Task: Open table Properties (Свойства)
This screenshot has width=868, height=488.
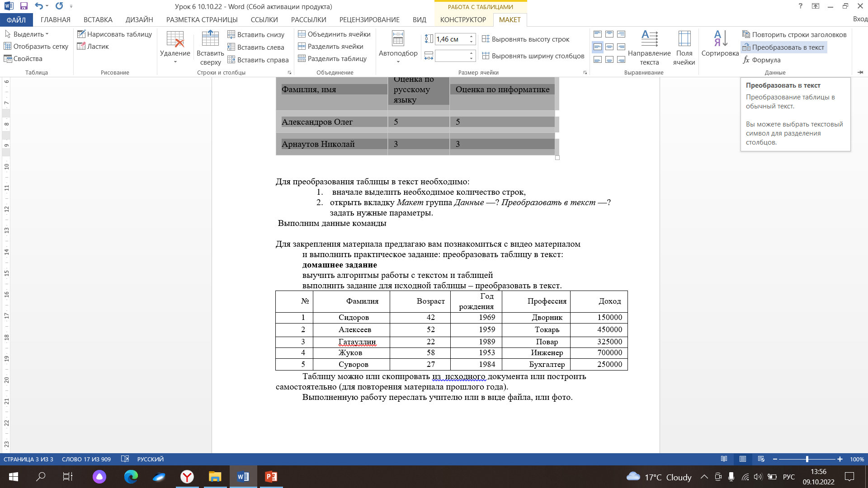Action: coord(23,58)
